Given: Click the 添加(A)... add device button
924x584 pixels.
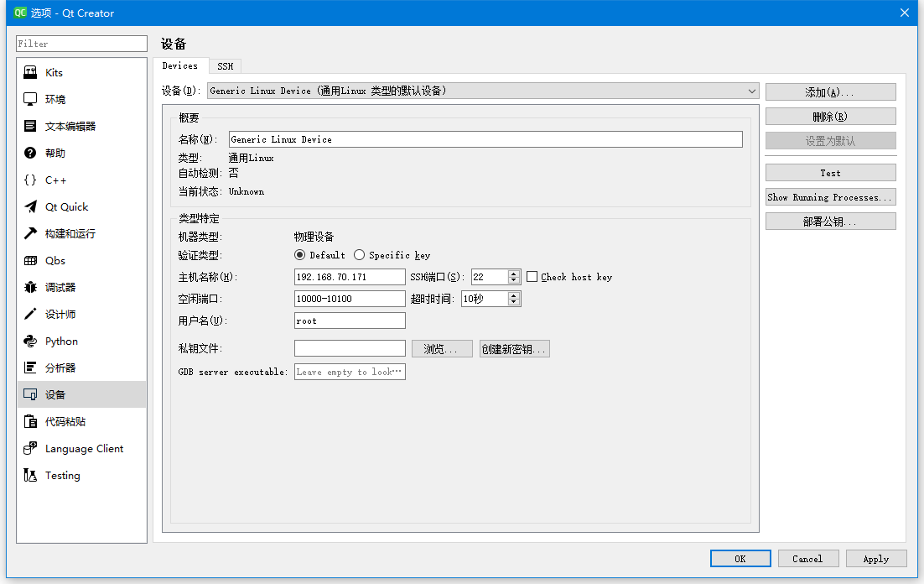Looking at the screenshot, I should click(x=830, y=92).
